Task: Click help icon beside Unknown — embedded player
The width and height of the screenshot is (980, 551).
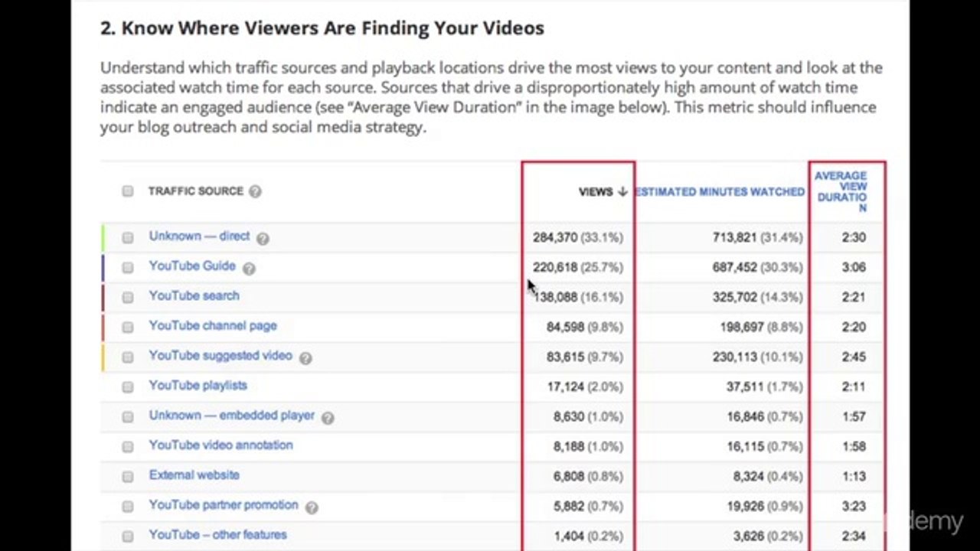Action: click(x=328, y=418)
